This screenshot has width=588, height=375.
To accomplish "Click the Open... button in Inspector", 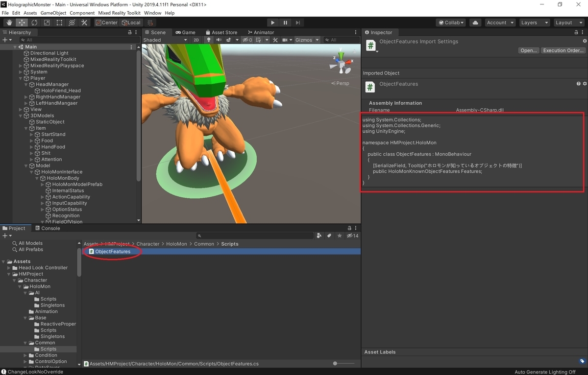I will [x=529, y=50].
